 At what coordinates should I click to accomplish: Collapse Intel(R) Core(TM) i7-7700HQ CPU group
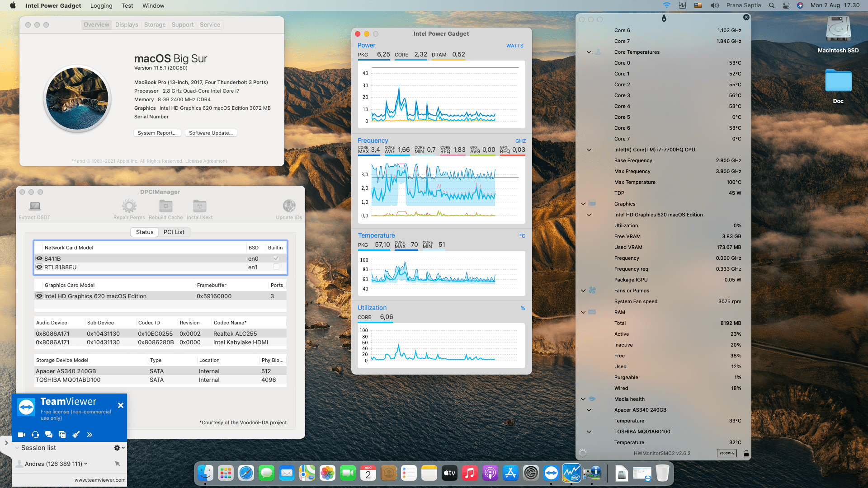tap(589, 150)
